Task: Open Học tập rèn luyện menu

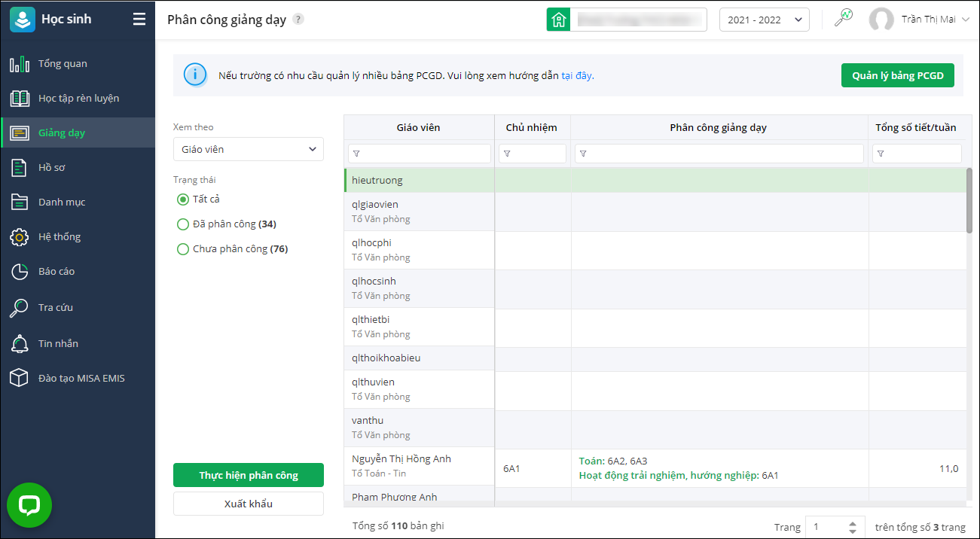Action: [78, 99]
